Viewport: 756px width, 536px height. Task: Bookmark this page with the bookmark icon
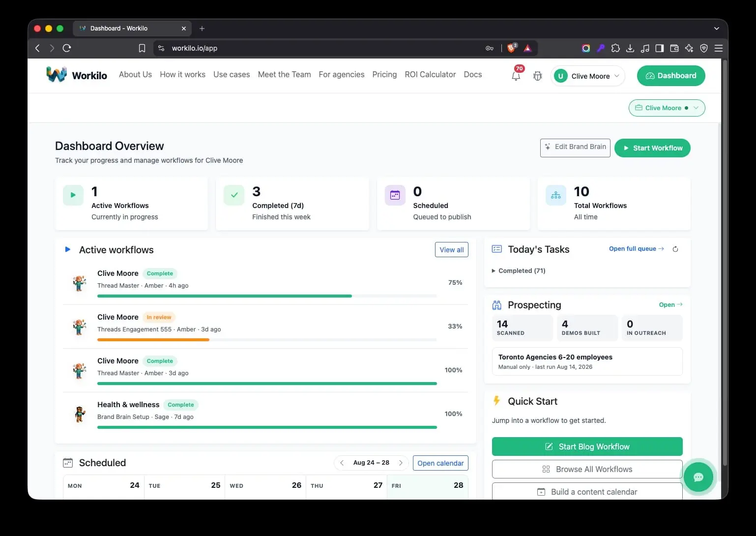(142, 48)
